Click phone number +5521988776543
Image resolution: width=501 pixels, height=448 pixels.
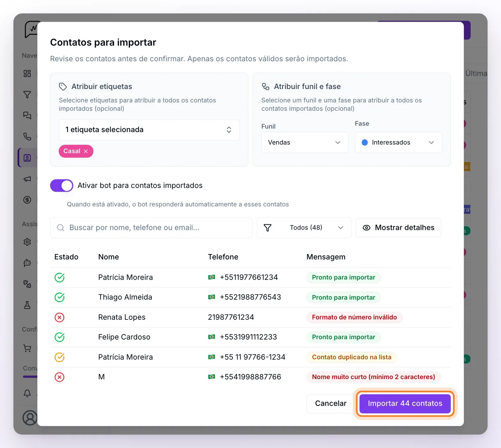tap(250, 297)
